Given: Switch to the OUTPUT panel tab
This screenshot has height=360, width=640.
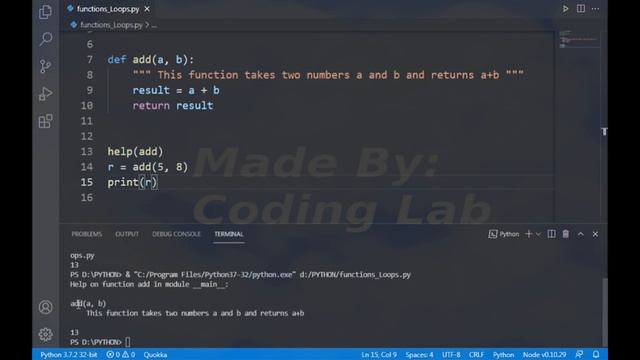Looking at the screenshot, I should (x=127, y=234).
